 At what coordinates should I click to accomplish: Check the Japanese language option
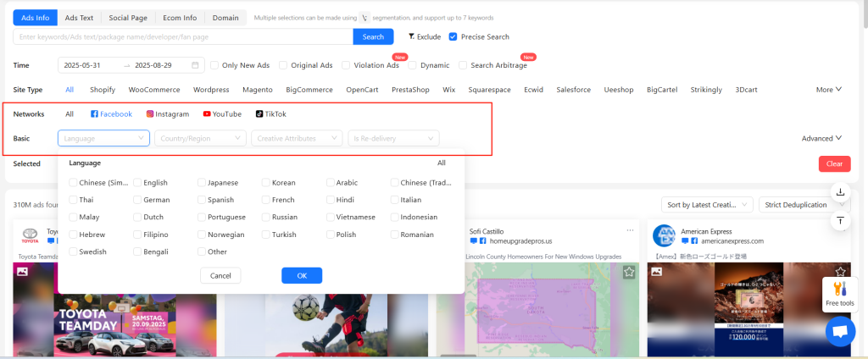[x=202, y=183]
